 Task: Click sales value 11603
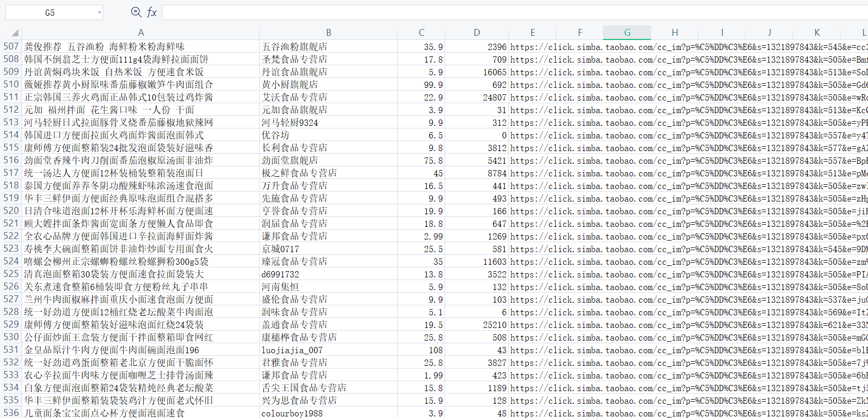pyautogui.click(x=477, y=262)
